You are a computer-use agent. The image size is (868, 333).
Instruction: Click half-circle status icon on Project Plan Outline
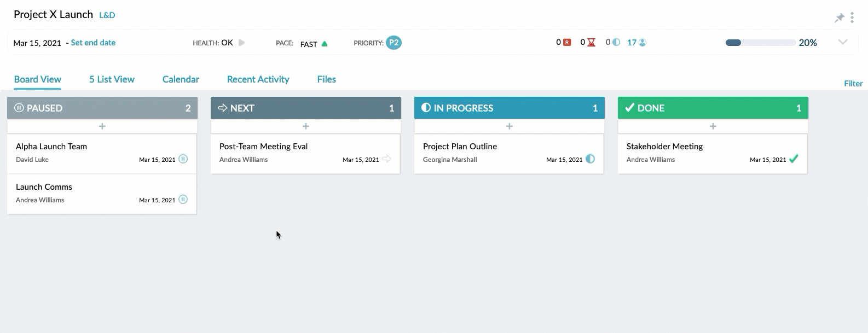pyautogui.click(x=590, y=159)
